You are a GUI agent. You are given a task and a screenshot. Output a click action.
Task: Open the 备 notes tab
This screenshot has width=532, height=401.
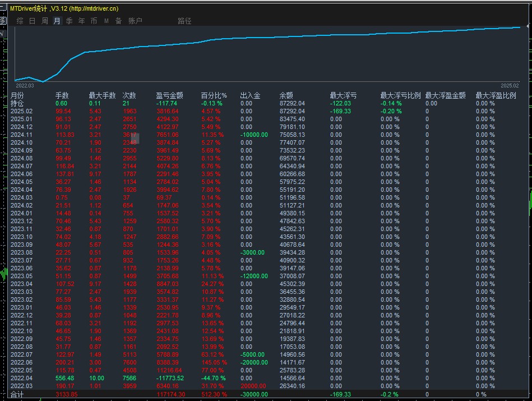pyautogui.click(x=118, y=21)
